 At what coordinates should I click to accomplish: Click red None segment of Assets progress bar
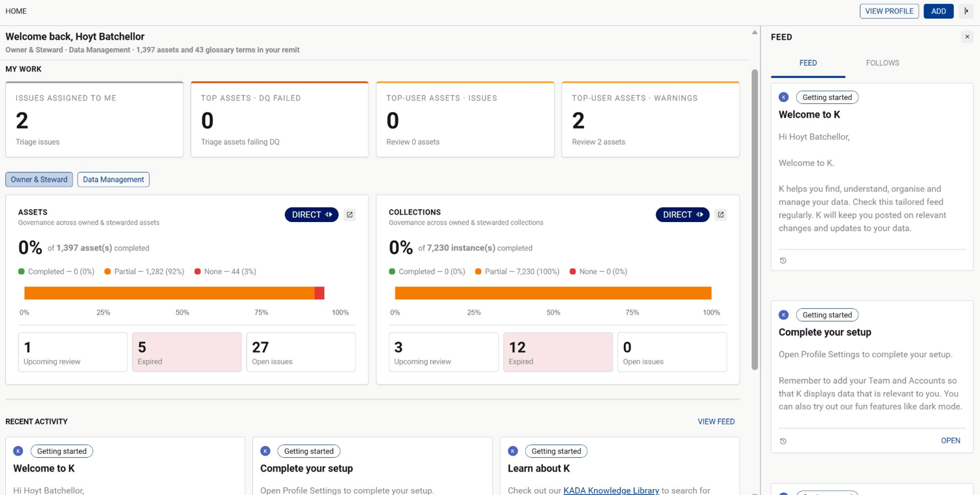click(319, 293)
